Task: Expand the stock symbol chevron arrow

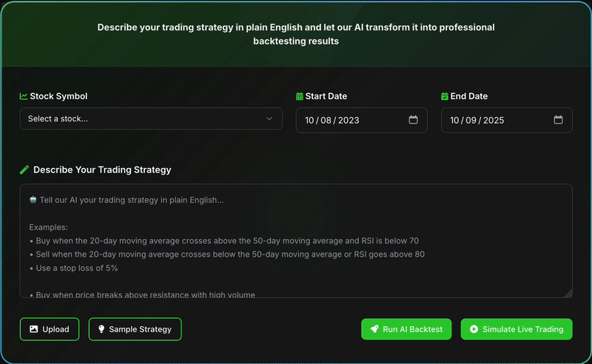Action: 269,118
